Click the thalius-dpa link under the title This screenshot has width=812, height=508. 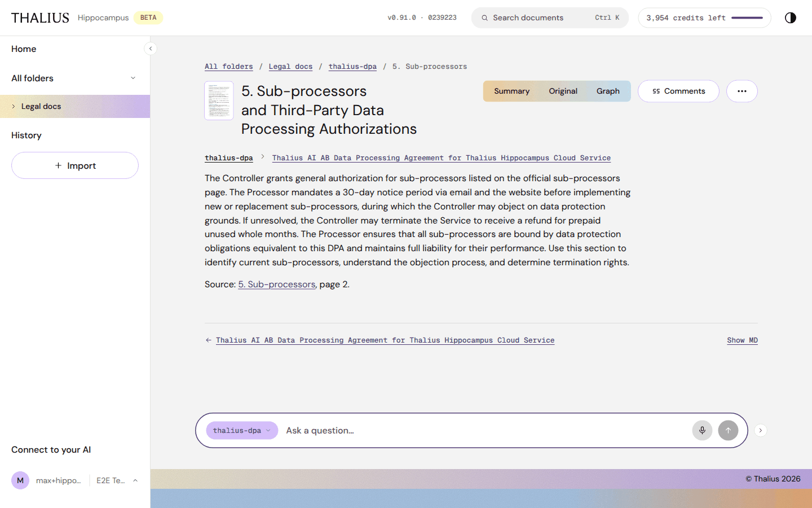click(x=229, y=158)
